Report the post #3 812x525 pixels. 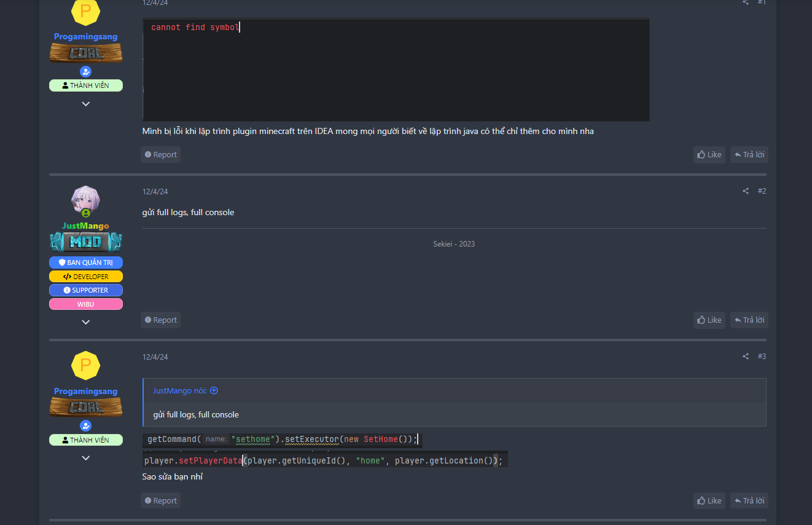click(161, 501)
